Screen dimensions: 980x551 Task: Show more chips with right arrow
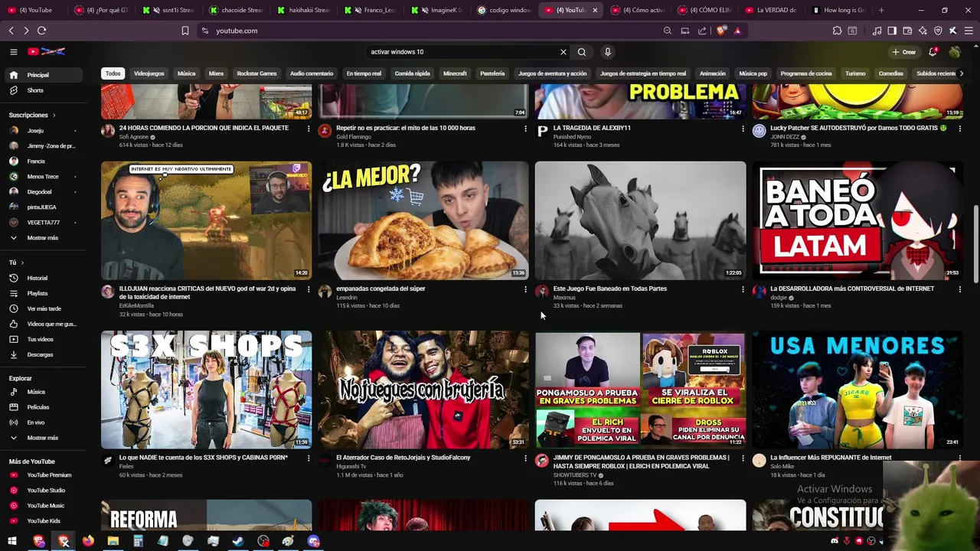coord(961,73)
